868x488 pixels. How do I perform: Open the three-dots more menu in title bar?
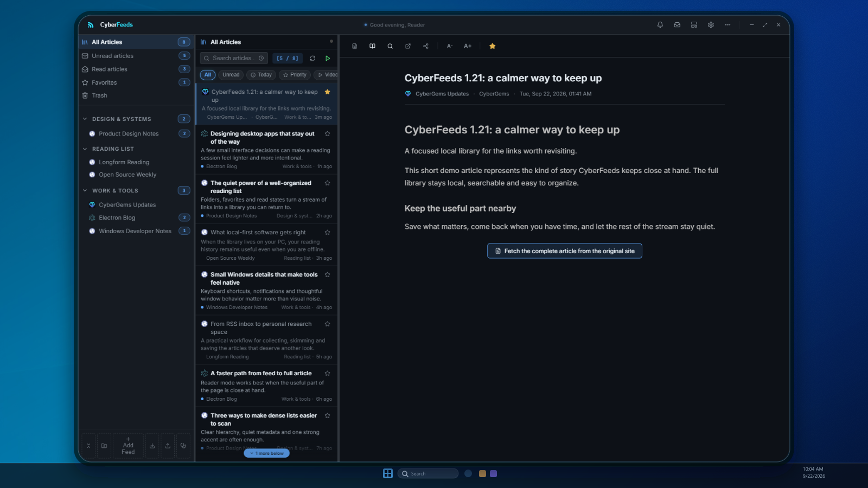[727, 25]
